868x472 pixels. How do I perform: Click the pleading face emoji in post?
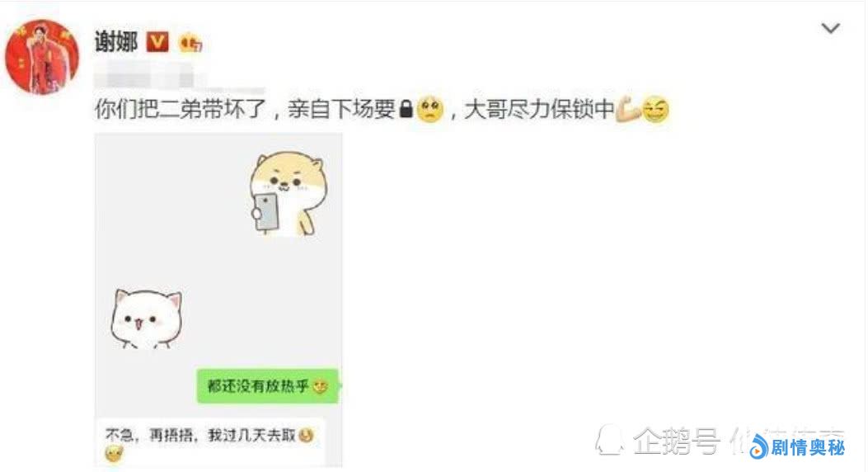[x=430, y=109]
